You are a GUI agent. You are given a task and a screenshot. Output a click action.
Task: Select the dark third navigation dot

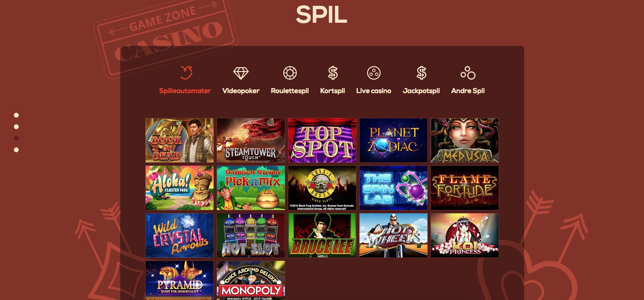[16, 138]
